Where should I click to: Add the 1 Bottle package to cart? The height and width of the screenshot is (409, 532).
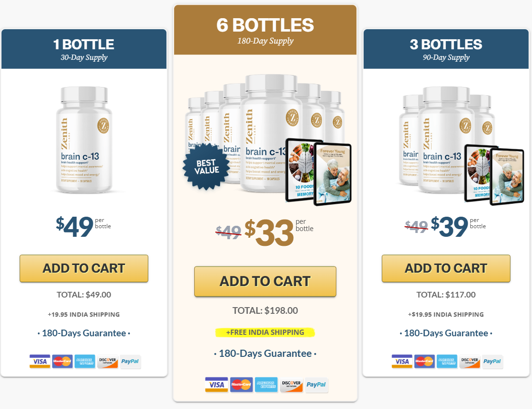pos(84,268)
